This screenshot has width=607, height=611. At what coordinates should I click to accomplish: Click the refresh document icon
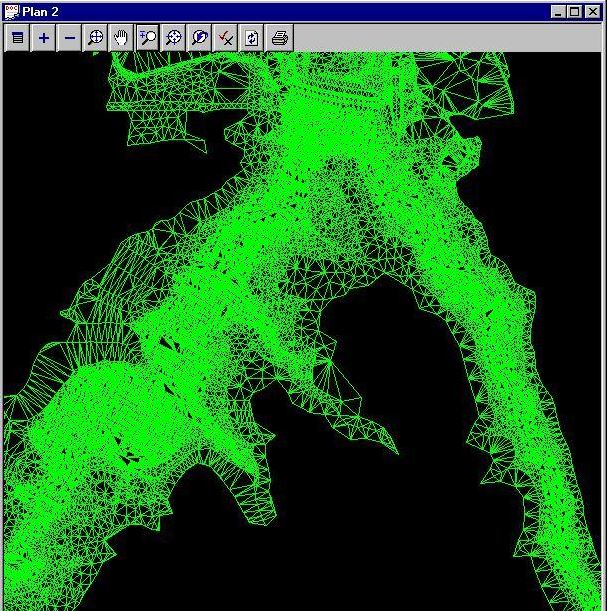pyautogui.click(x=252, y=38)
